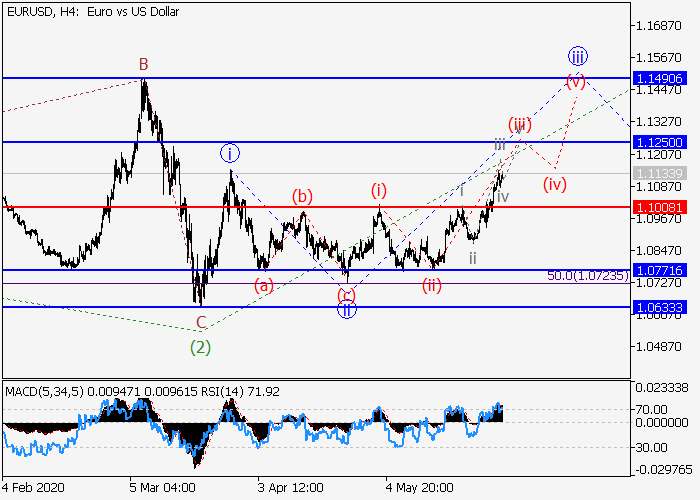The image size is (700, 500).
Task: Select the 1.07716 price level tag
Action: coord(659,271)
